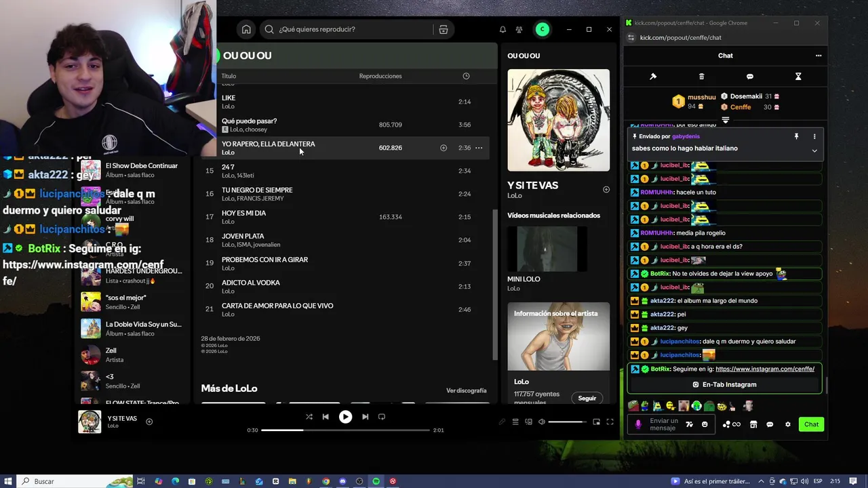Screen dimensions: 868x488
Task: Sort by the Título column header
Action: (x=229, y=76)
